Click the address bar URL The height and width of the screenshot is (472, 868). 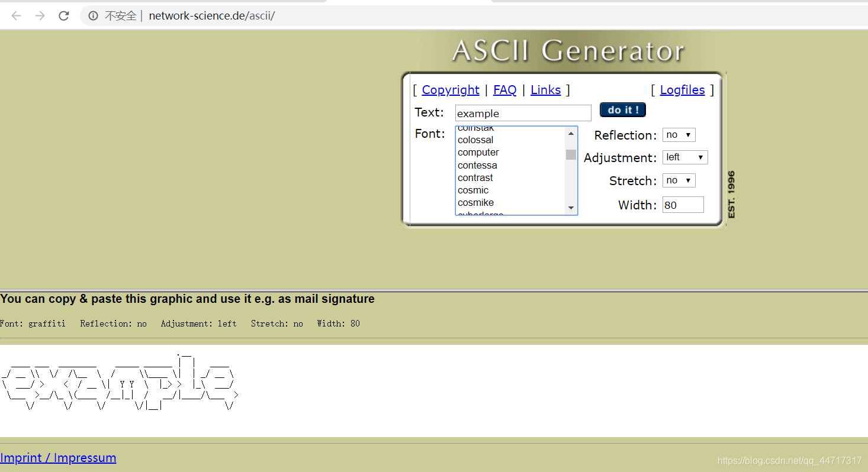pyautogui.click(x=212, y=16)
